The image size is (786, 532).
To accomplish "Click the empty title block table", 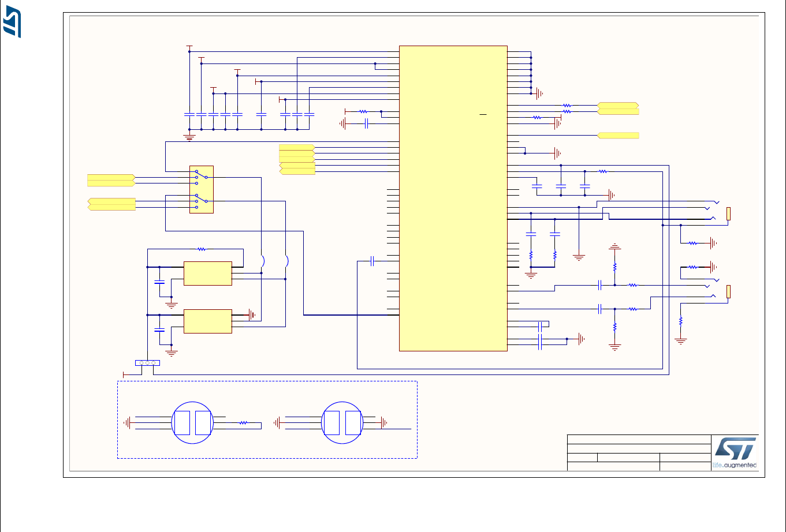I will tap(639, 453).
